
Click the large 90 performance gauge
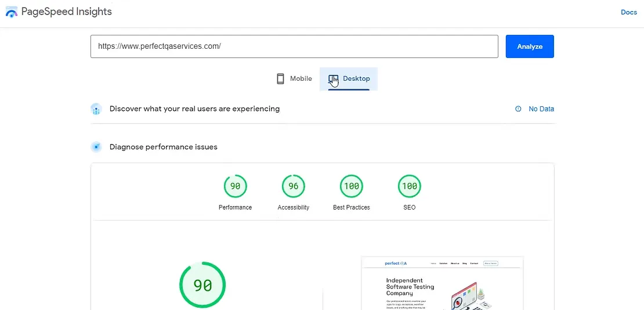(202, 285)
